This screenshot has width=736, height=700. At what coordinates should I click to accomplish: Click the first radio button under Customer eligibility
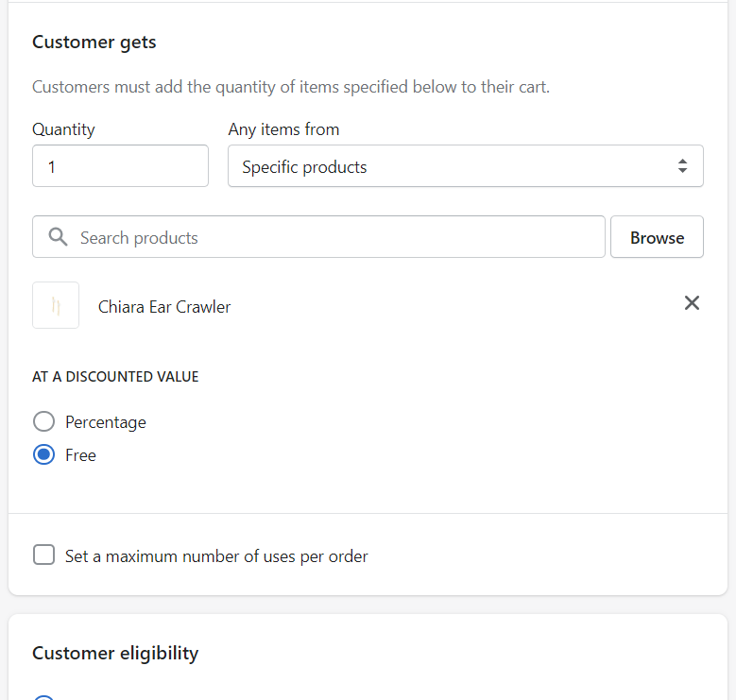point(43,697)
